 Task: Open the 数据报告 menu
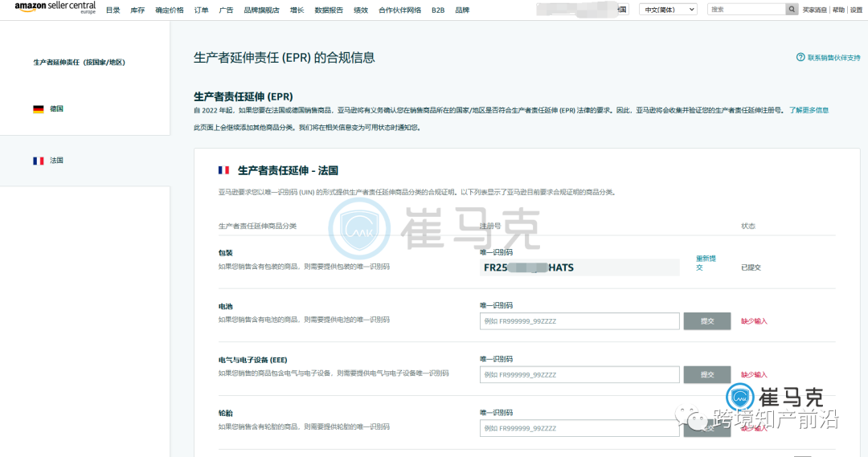pyautogui.click(x=329, y=10)
